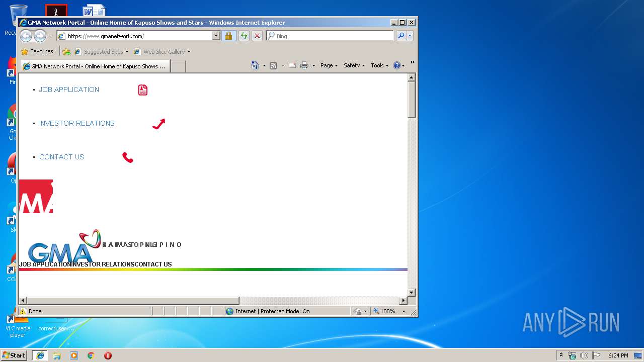The image size is (644, 362).
Task: Expand the Print dropdown arrow
Action: [313, 65]
